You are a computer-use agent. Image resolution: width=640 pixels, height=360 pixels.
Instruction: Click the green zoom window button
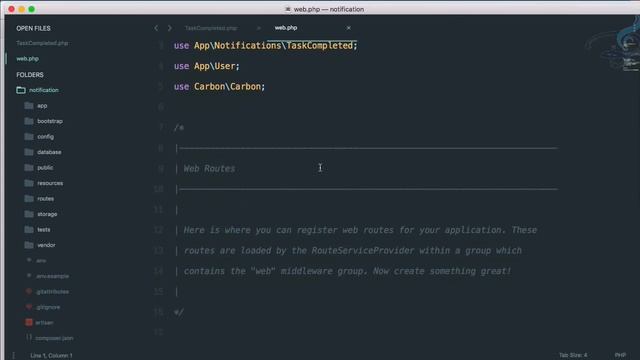coord(31,9)
